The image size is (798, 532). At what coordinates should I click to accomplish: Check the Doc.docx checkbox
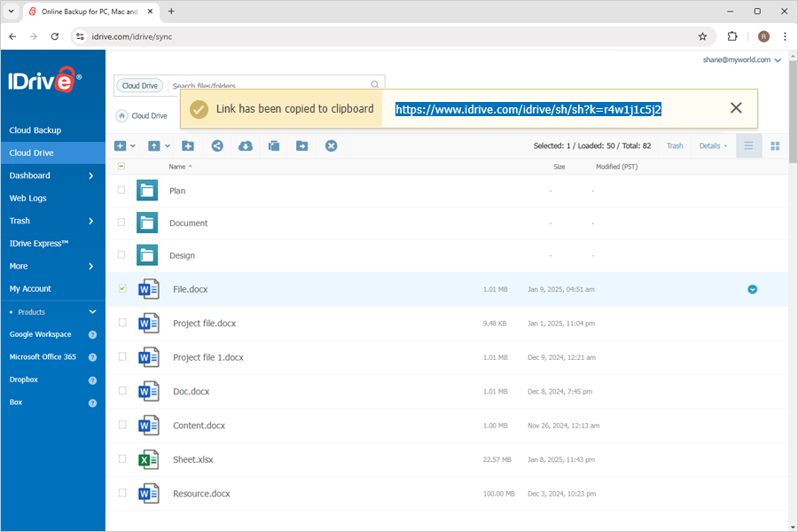click(x=122, y=390)
